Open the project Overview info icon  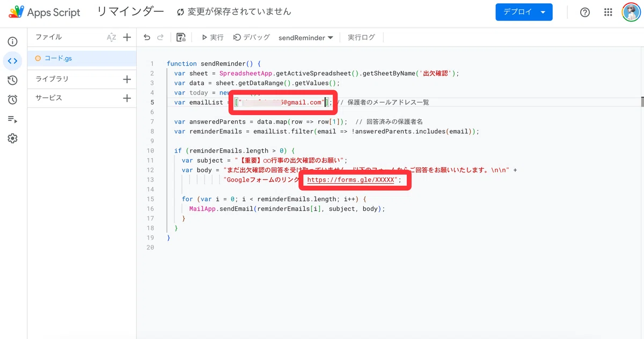[x=13, y=41]
